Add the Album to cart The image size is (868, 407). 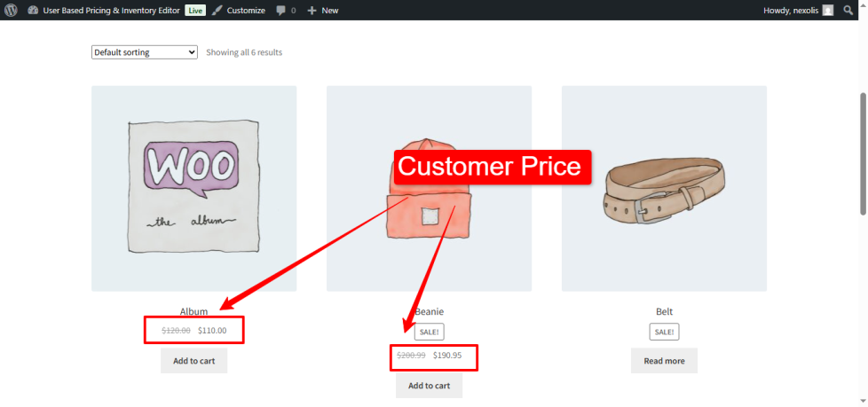(x=193, y=361)
